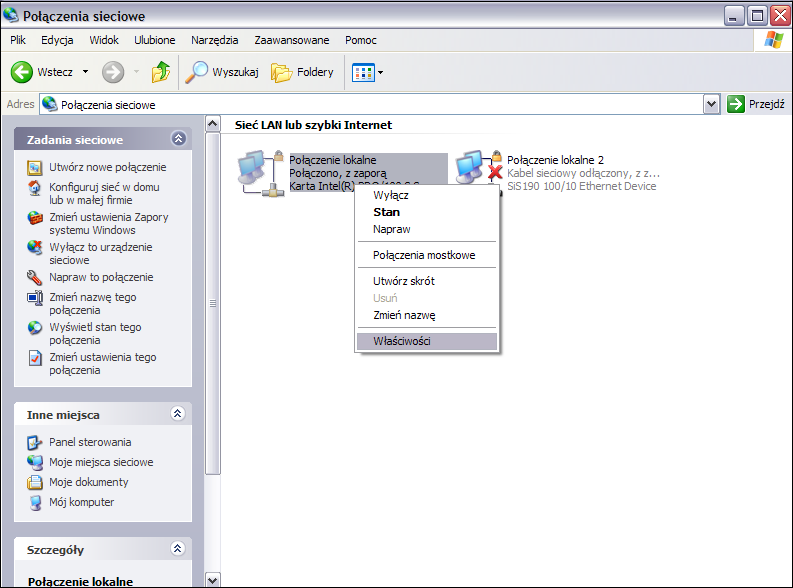
Task: Click the folder Up level icon
Action: [160, 72]
